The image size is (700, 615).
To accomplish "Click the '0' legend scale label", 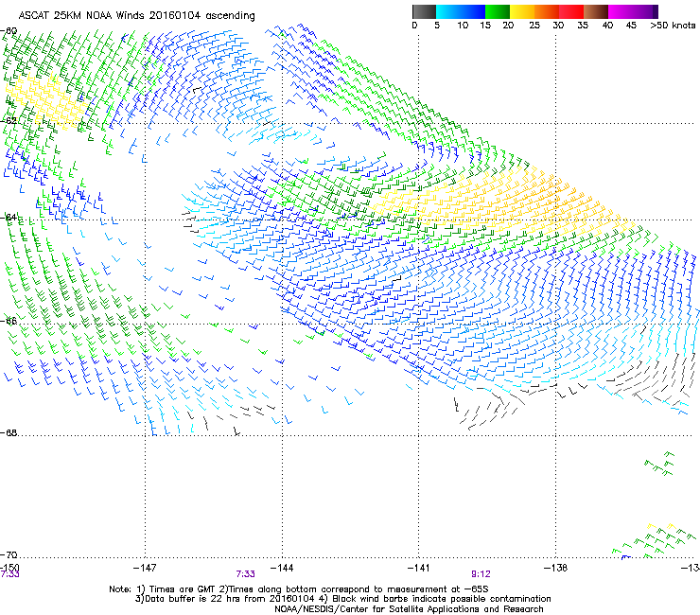I will (414, 26).
